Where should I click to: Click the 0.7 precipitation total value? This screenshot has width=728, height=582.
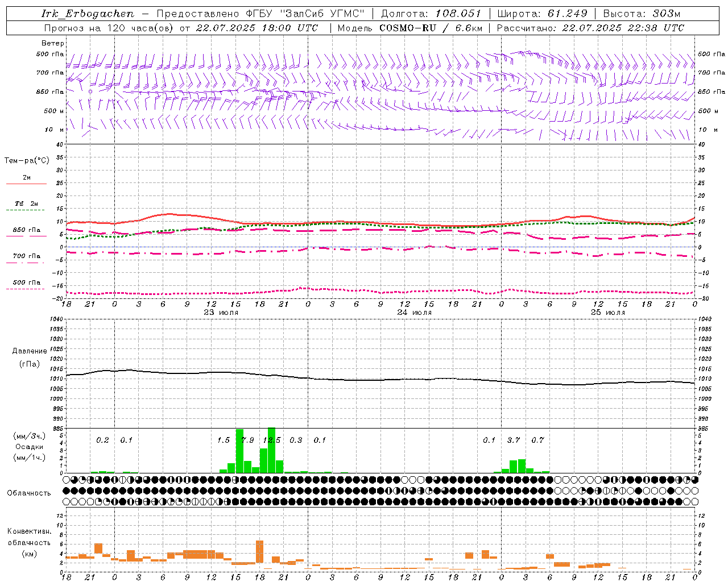[537, 440]
